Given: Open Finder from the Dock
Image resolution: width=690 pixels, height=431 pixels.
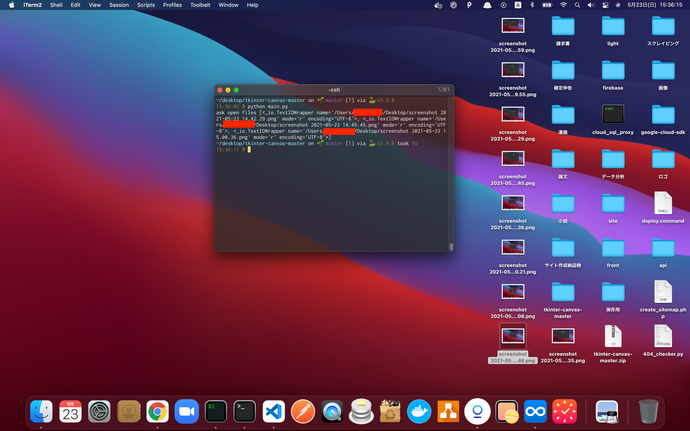Looking at the screenshot, I should point(41,411).
